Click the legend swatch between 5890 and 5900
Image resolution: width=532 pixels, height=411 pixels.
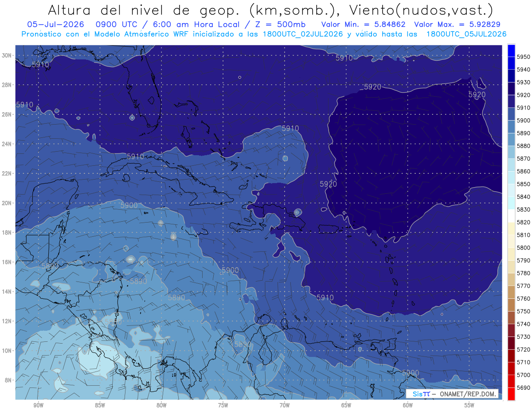(511, 127)
